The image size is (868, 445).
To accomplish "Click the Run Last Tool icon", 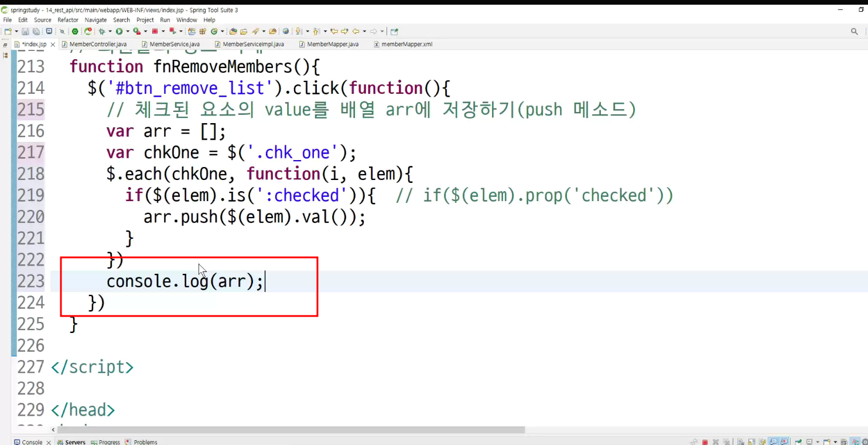I will pyautogui.click(x=136, y=31).
